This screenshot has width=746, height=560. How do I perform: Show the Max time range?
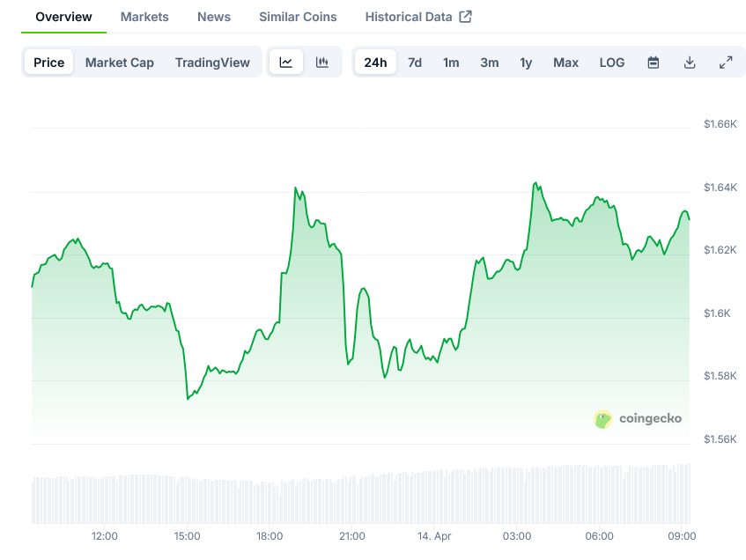565,63
